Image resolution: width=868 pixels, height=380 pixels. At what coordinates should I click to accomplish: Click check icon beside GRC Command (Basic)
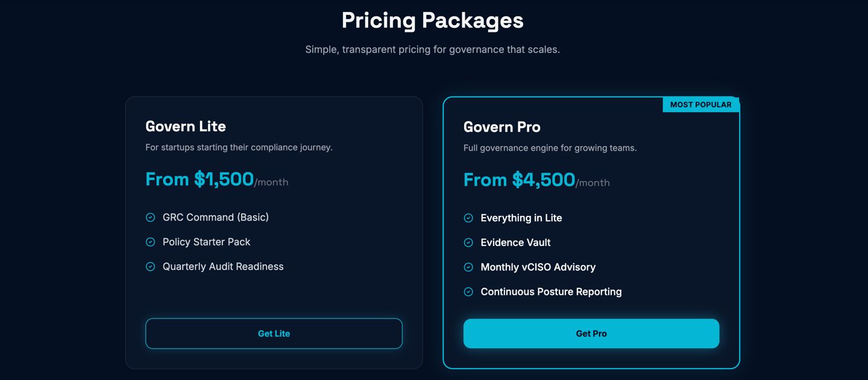coord(150,217)
